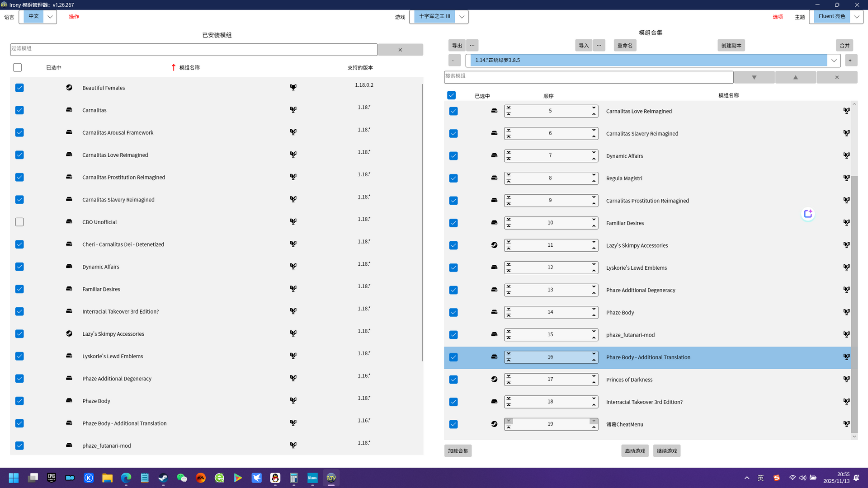Open Microsoft Edge from the taskbar

pyautogui.click(x=126, y=478)
